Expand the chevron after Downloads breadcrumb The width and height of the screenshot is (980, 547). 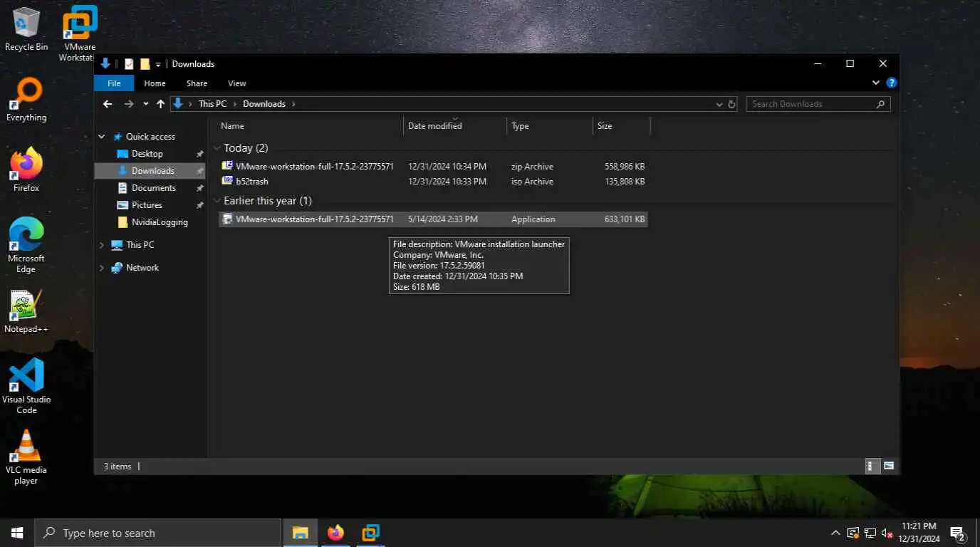pyautogui.click(x=293, y=104)
